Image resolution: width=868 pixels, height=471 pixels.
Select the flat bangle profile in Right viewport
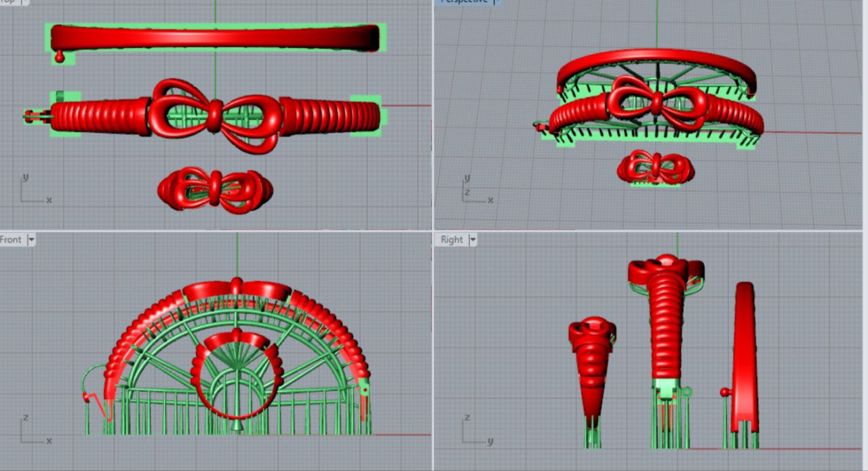click(x=745, y=356)
